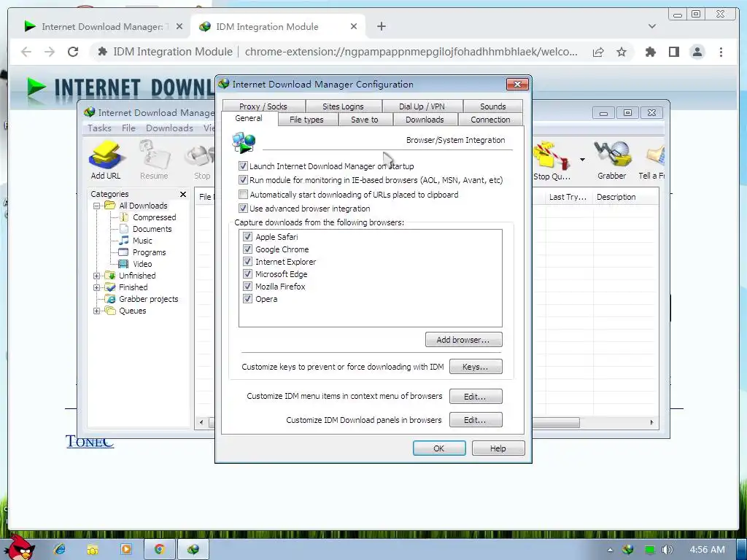
Task: Click Edit for context menu items
Action: [476, 396]
